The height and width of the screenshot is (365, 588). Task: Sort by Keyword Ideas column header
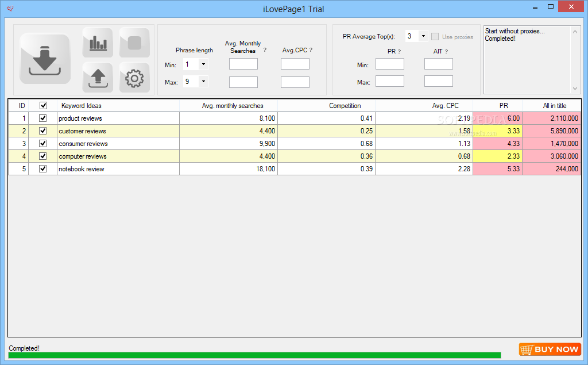118,106
